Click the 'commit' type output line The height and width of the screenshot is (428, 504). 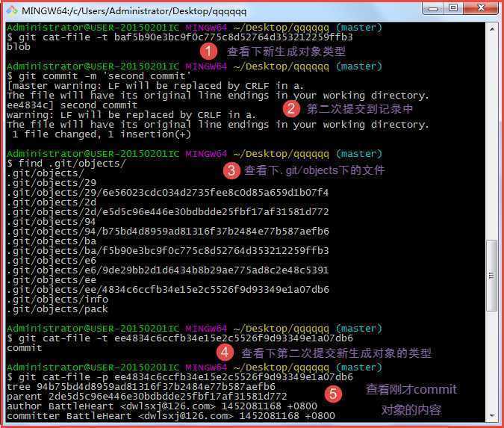click(25, 348)
